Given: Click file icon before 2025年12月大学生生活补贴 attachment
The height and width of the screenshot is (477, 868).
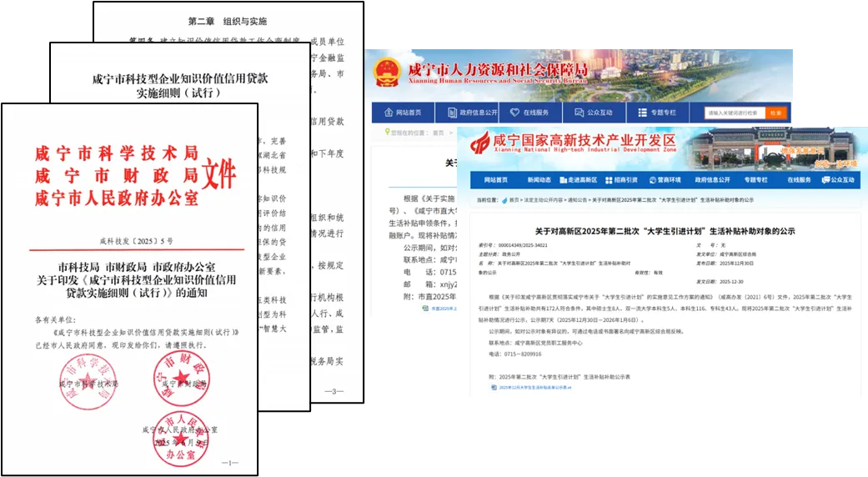Looking at the screenshot, I should (494, 388).
